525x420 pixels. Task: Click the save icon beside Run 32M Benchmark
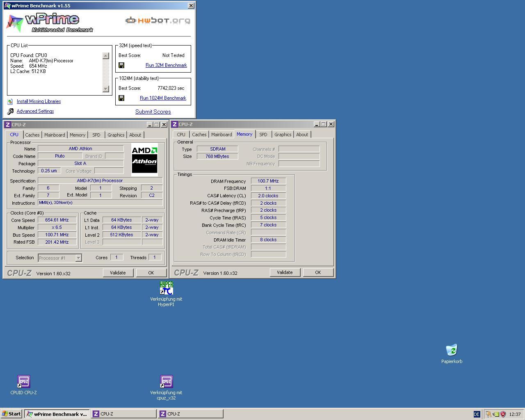121,65
